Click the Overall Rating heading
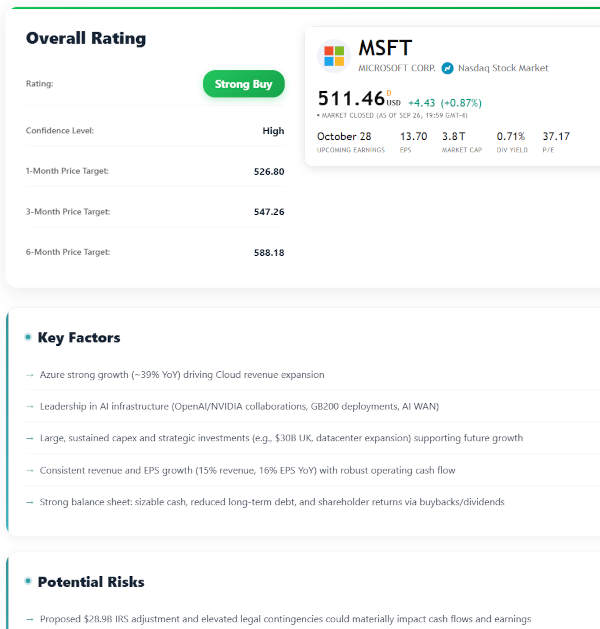Image resolution: width=600 pixels, height=629 pixels. pos(86,39)
